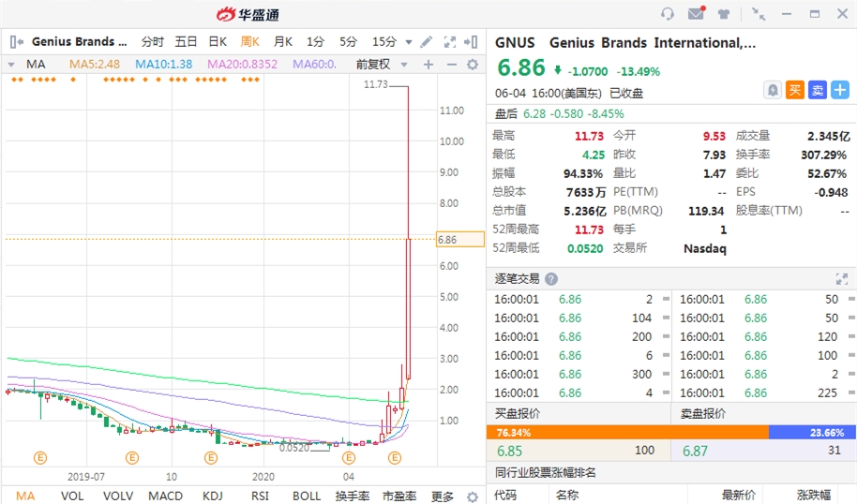Switch to 5分 five-minute chart

click(348, 41)
